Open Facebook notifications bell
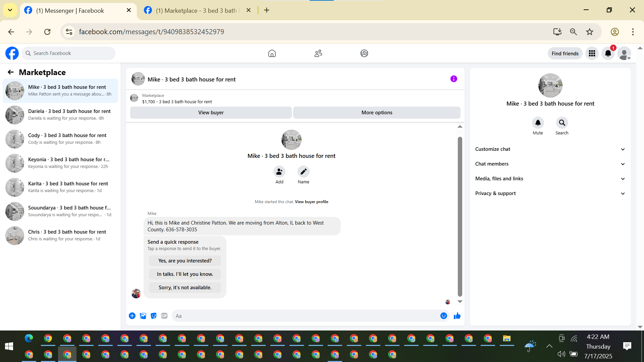This screenshot has width=644, height=362. 608,53
